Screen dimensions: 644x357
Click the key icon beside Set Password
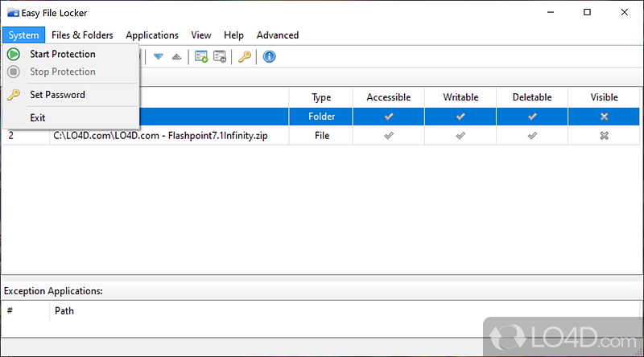tap(14, 95)
